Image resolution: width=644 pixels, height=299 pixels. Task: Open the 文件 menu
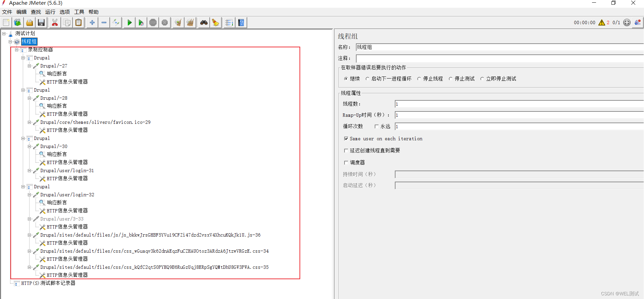[7, 12]
